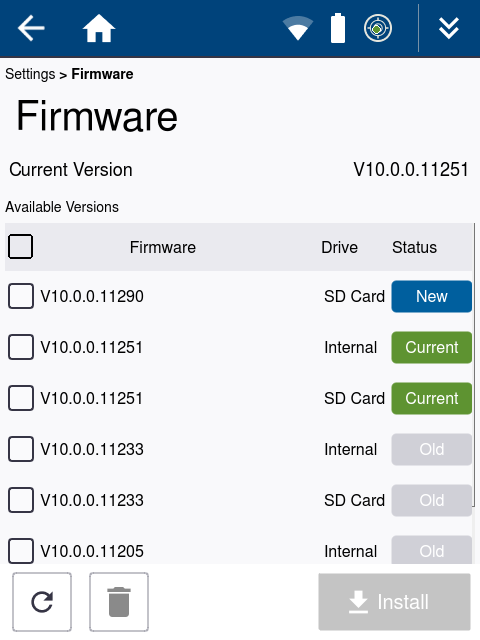Expand the double-chevron dropdown panel
Image resolution: width=480 pixels, height=640 pixels.
(449, 28)
